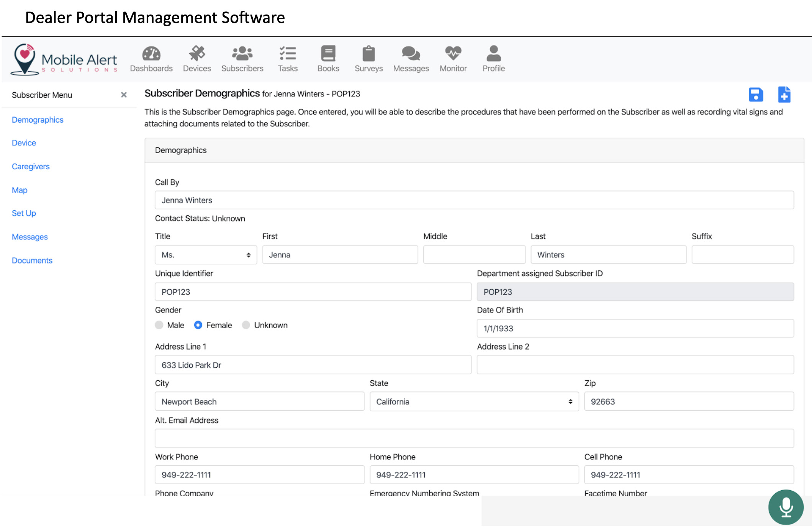812x527 pixels.
Task: Open the Monitor heartbeat icon
Action: [453, 54]
